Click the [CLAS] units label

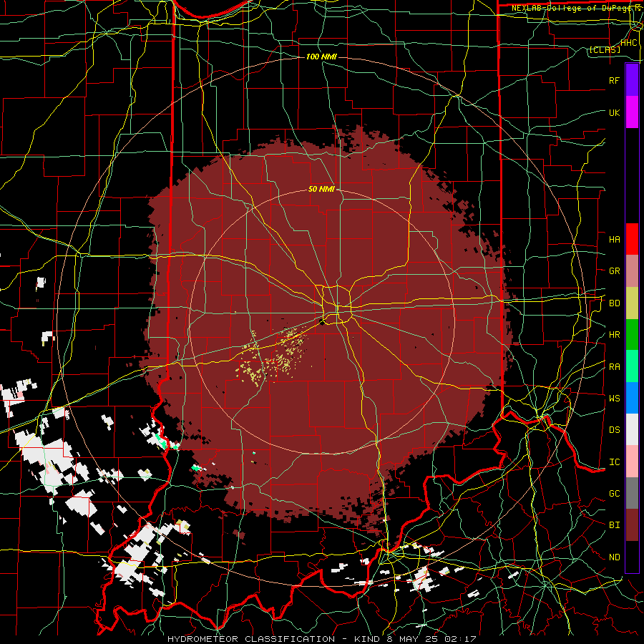pyautogui.click(x=605, y=50)
